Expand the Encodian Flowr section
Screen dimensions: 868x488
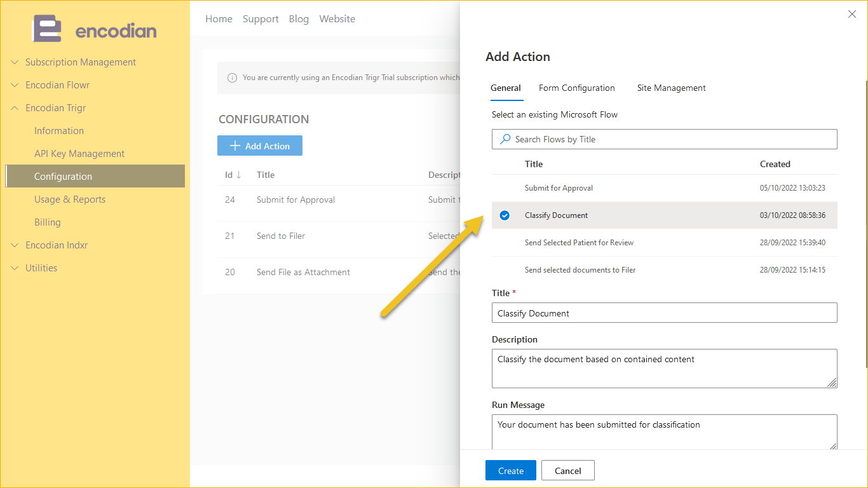click(x=15, y=85)
